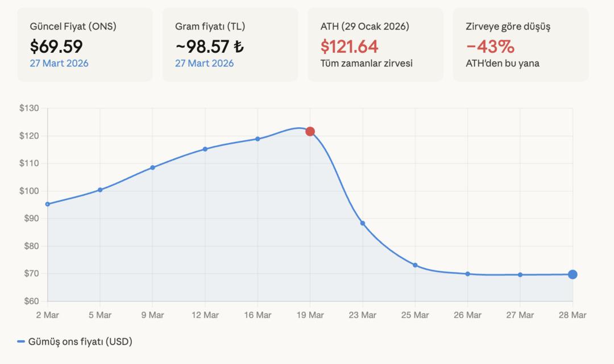
Task: Click the 2 Mar data point on the line
Action: coord(48,204)
